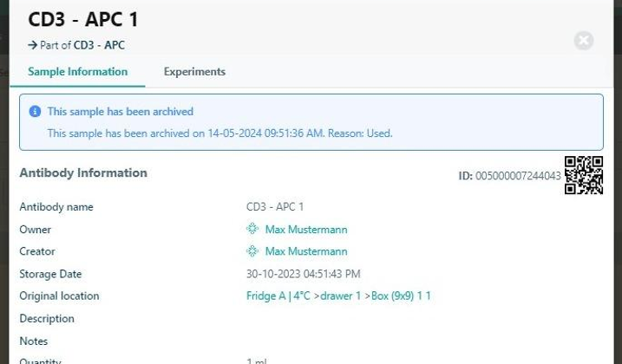This screenshot has width=622, height=364.
Task: Click the Notes field label
Action: 34,341
